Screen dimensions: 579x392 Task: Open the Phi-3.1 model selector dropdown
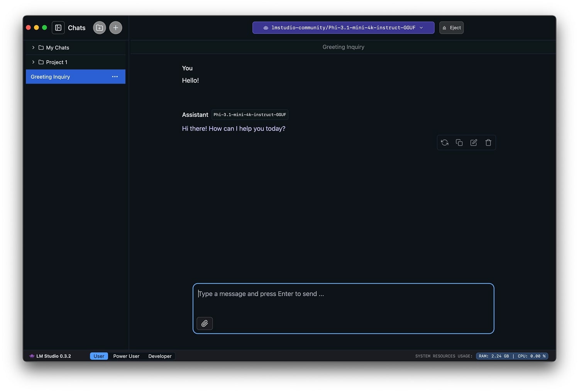[x=422, y=27]
